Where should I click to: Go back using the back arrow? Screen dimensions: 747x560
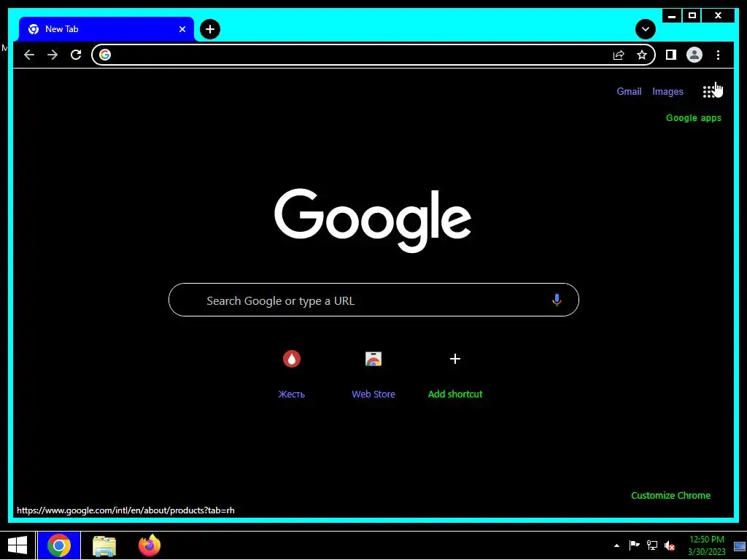(29, 55)
